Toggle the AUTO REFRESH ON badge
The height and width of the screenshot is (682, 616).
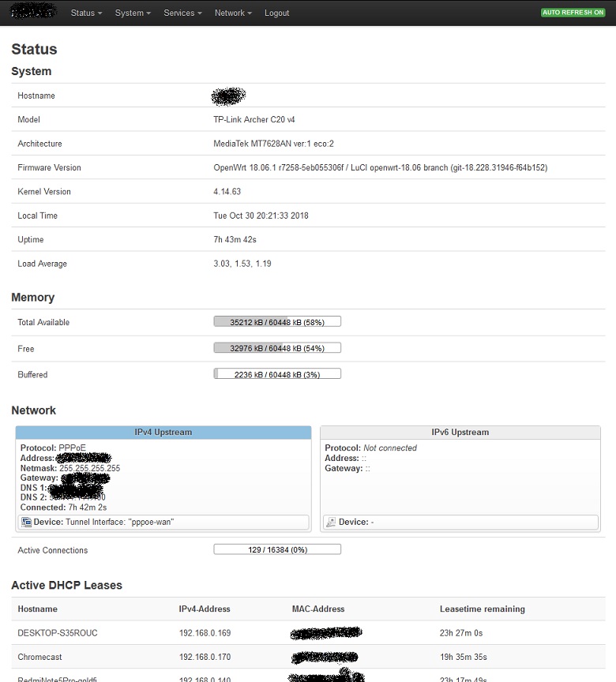573,13
